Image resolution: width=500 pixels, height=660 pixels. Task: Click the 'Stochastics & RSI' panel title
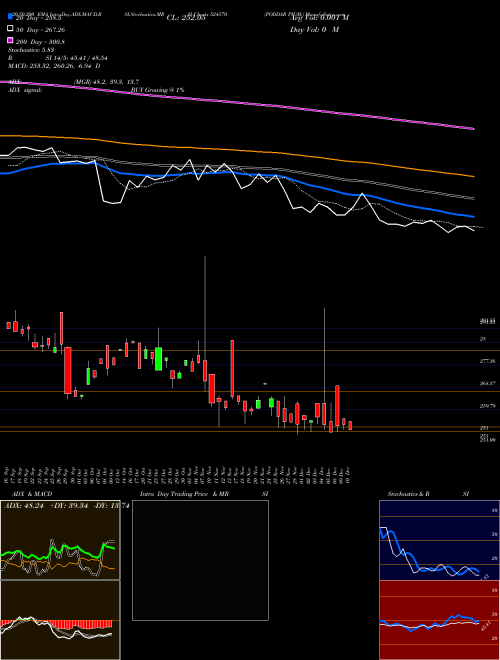428,494
